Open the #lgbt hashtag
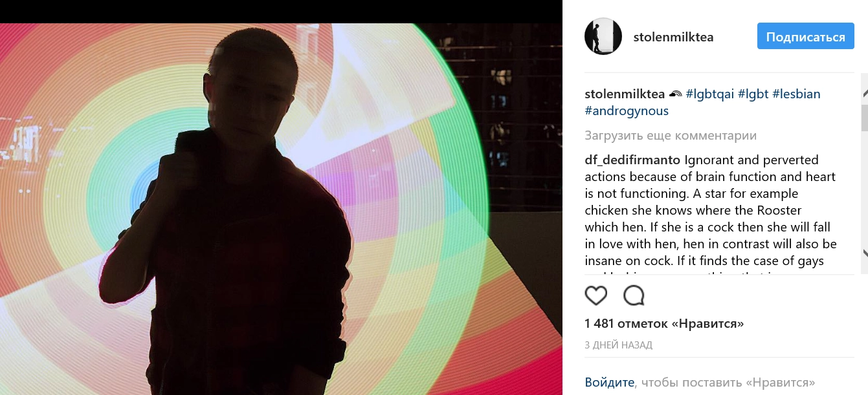This screenshot has height=395, width=868. [753, 94]
